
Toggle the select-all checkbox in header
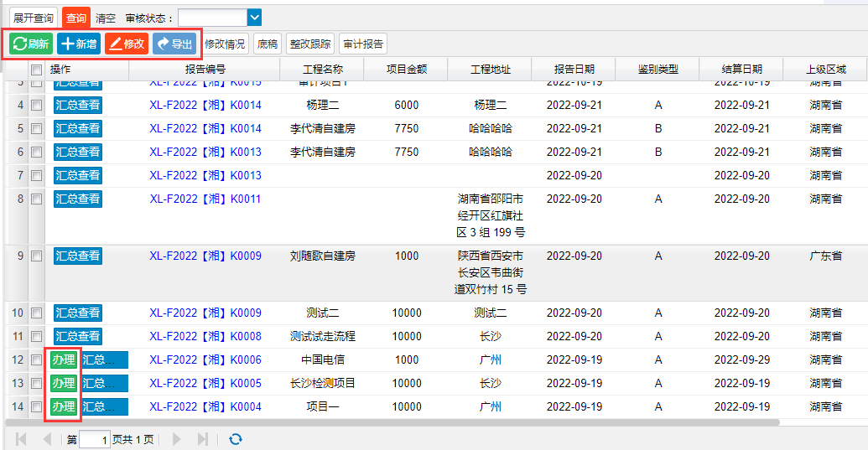click(x=36, y=70)
